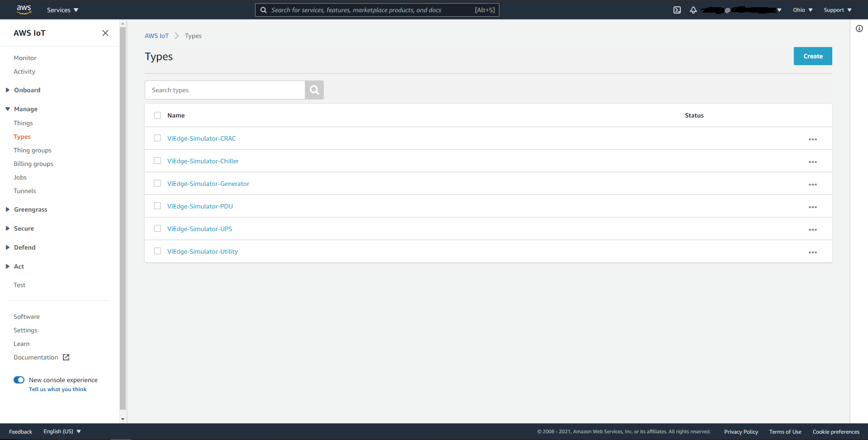The width and height of the screenshot is (868, 440).
Task: Click the Create button
Action: pos(813,56)
